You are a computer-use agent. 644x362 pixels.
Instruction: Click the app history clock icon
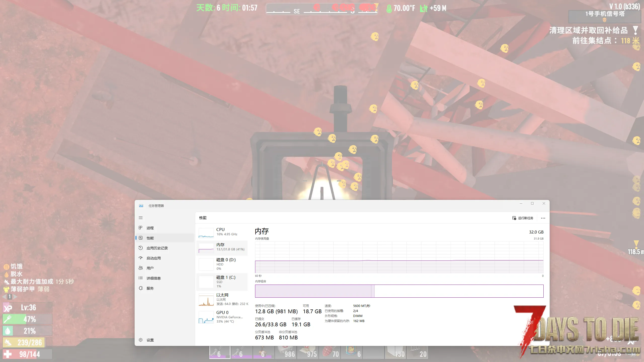[x=141, y=248]
